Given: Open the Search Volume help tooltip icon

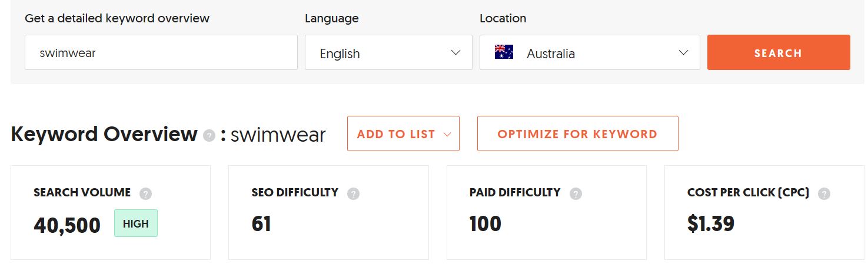Looking at the screenshot, I should (146, 193).
